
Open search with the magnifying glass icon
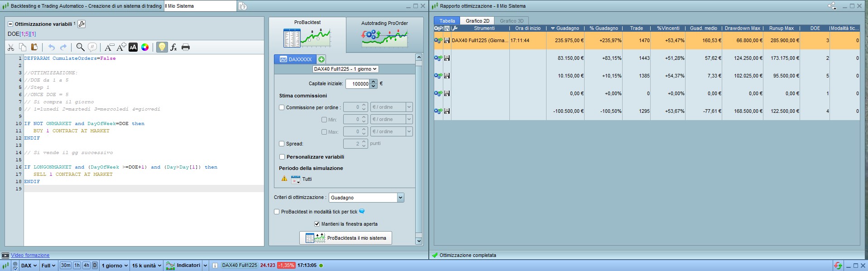(x=80, y=47)
